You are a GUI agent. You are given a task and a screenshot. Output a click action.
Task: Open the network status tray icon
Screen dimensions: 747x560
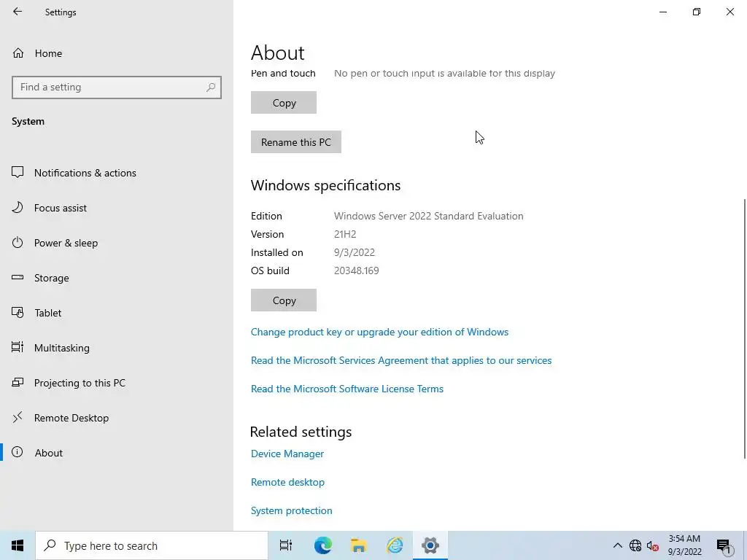point(635,545)
